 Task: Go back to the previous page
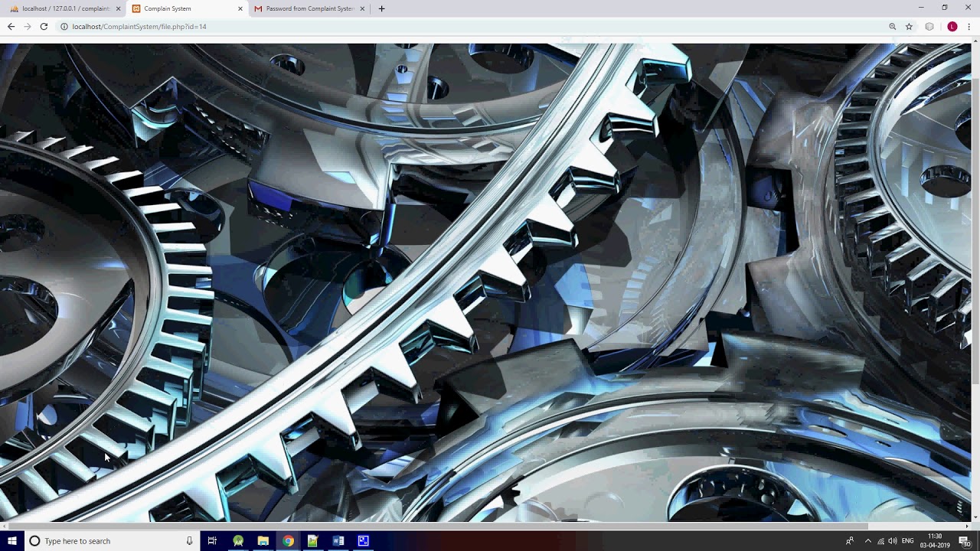11,26
